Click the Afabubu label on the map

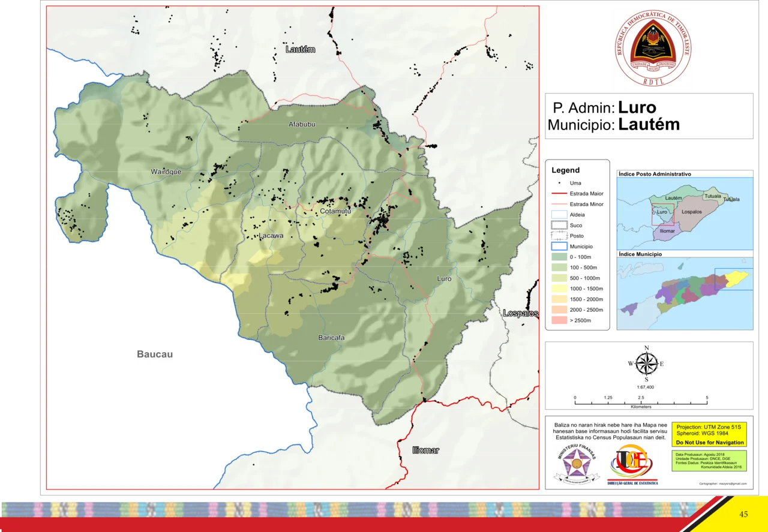click(x=302, y=124)
